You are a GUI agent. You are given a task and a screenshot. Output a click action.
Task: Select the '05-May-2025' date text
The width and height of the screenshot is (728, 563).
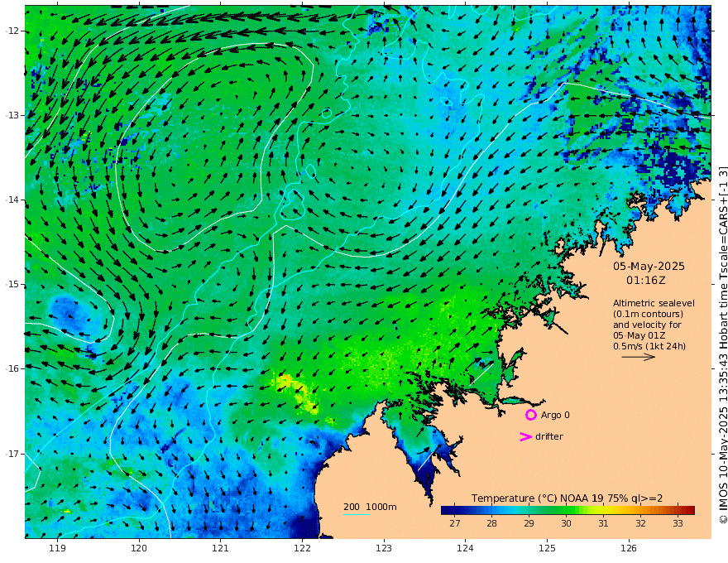[649, 266]
